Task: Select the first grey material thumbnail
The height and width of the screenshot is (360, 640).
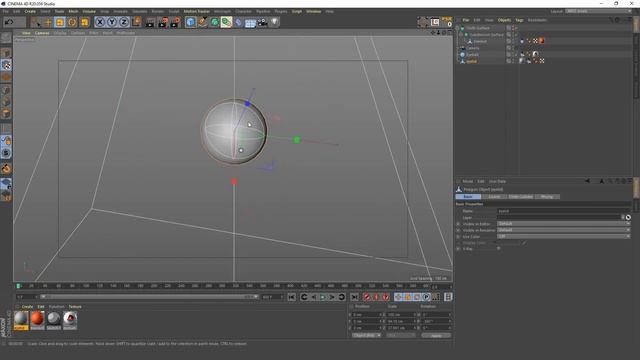Action: [x=21, y=320]
